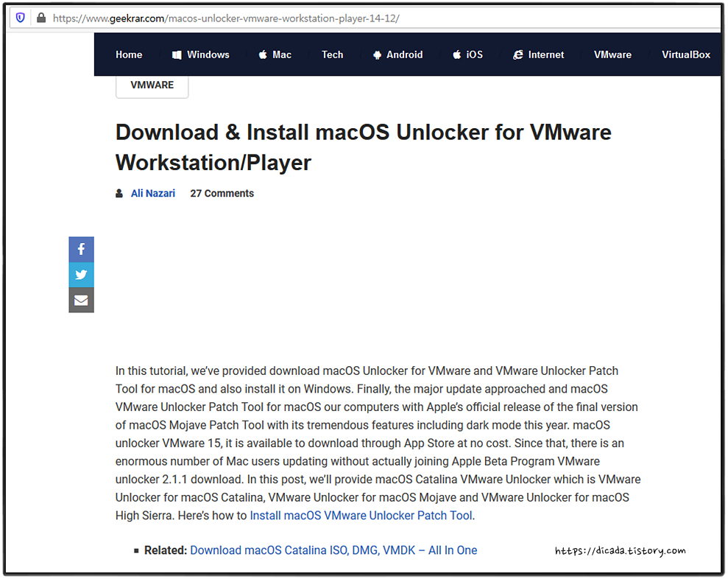Open the Mac menu item
Viewport: 728px width, 579px height.
point(275,55)
